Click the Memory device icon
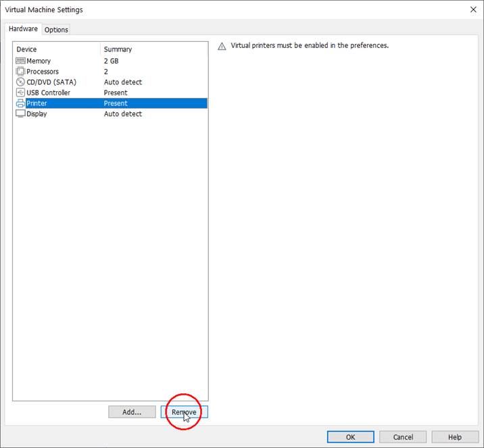 click(20, 61)
